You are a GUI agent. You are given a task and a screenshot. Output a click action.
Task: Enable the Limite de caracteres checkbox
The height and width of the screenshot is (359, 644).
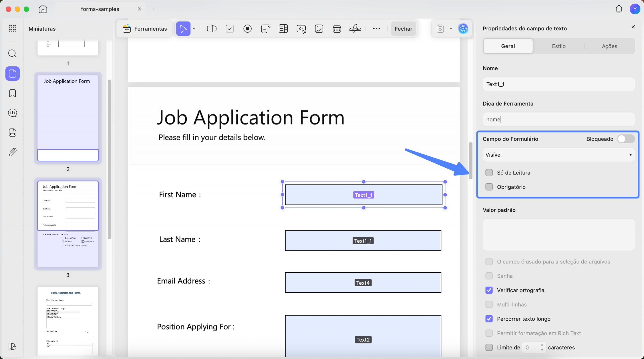click(x=489, y=348)
